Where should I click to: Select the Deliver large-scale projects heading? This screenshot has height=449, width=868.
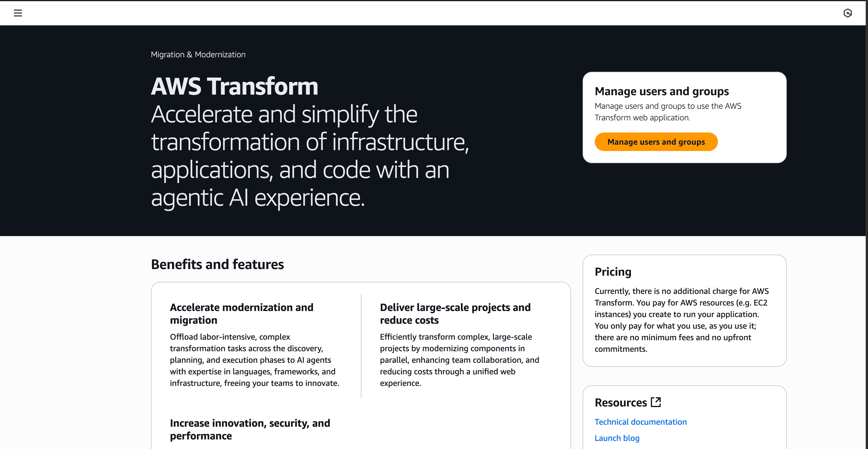pos(455,314)
